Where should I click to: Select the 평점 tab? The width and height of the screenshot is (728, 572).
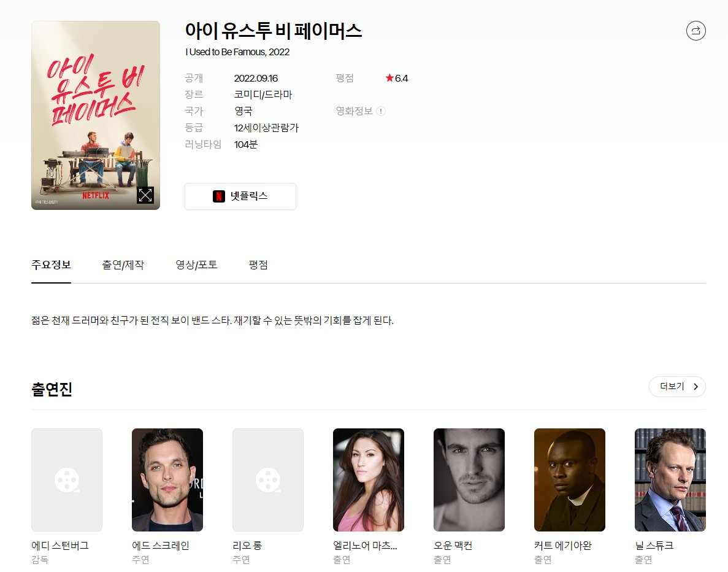(x=258, y=265)
